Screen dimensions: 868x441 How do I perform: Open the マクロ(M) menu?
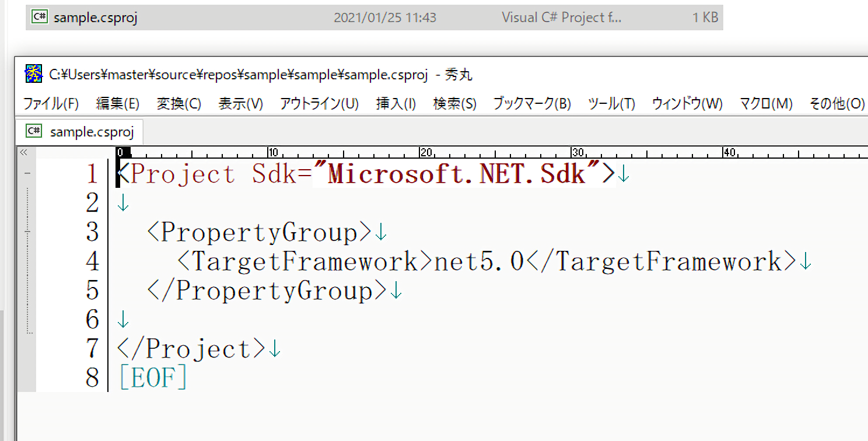coord(765,104)
